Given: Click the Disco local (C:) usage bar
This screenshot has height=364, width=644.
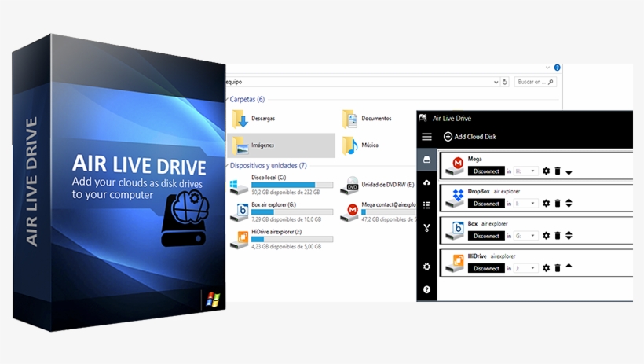Looking at the screenshot, I should pos(292,185).
